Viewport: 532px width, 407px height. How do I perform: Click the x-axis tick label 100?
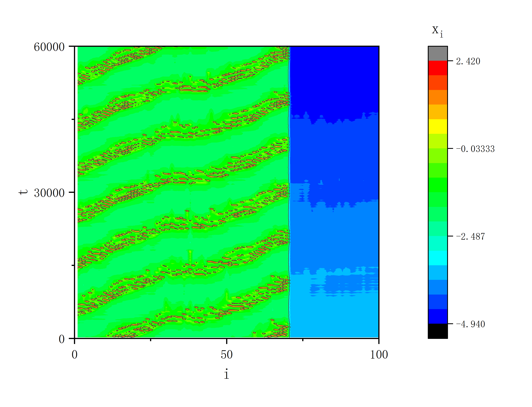[x=379, y=355]
